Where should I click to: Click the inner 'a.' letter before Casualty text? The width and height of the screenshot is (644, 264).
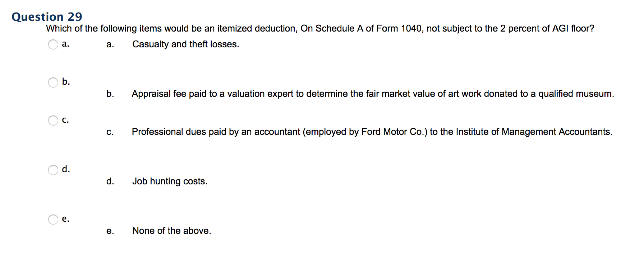(x=110, y=44)
